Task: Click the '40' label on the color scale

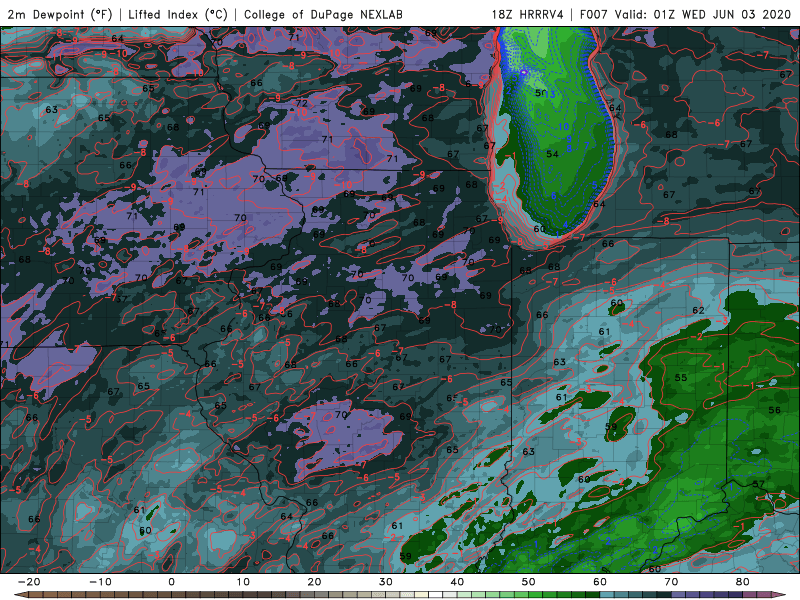Action: click(457, 582)
